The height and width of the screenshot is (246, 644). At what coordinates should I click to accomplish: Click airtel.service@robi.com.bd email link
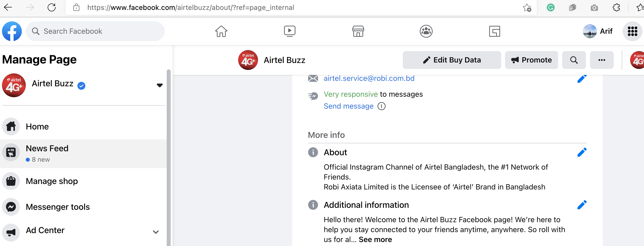pyautogui.click(x=369, y=79)
